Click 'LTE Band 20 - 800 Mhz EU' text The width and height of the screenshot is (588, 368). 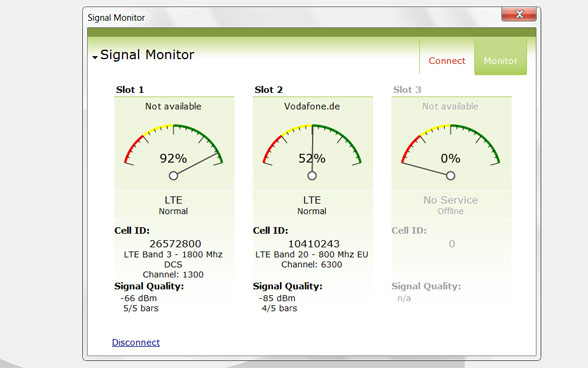tap(312, 255)
